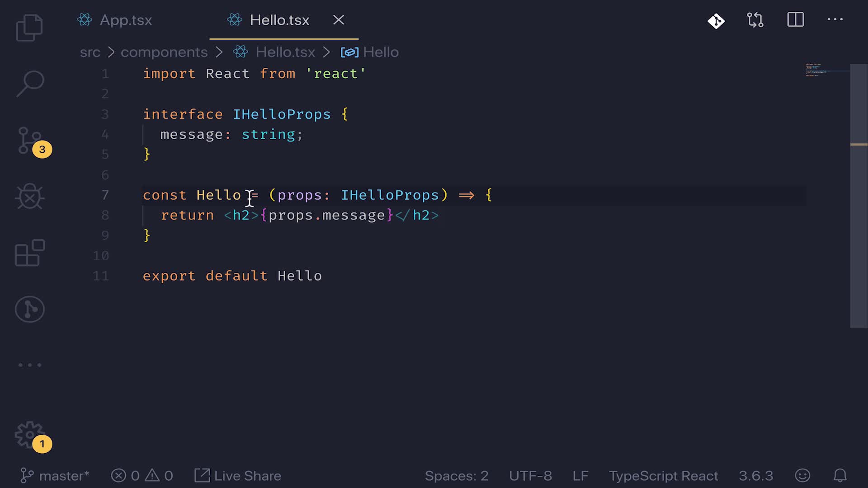Screen dimensions: 868x488
Task: Click the git diamond icon in the editor toolbar
Action: pos(716,20)
